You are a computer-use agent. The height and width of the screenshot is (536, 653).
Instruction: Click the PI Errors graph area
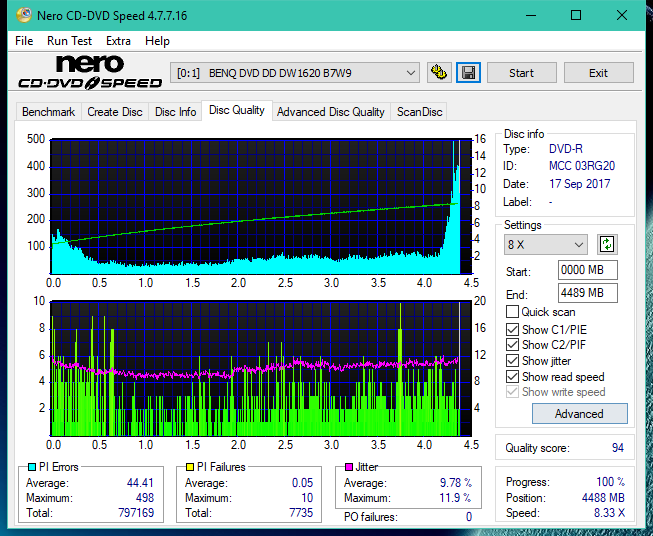pos(261,207)
